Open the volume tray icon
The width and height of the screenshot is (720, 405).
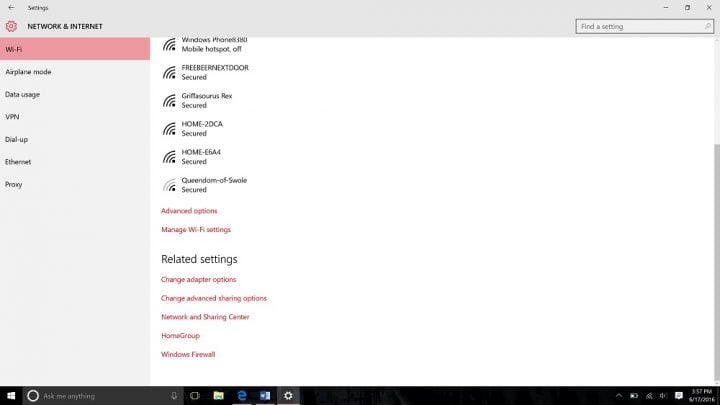point(663,396)
